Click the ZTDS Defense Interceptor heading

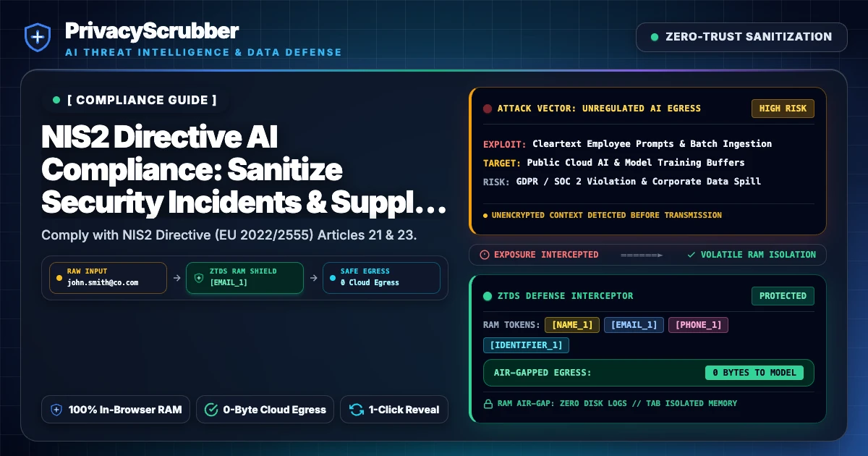tap(565, 296)
